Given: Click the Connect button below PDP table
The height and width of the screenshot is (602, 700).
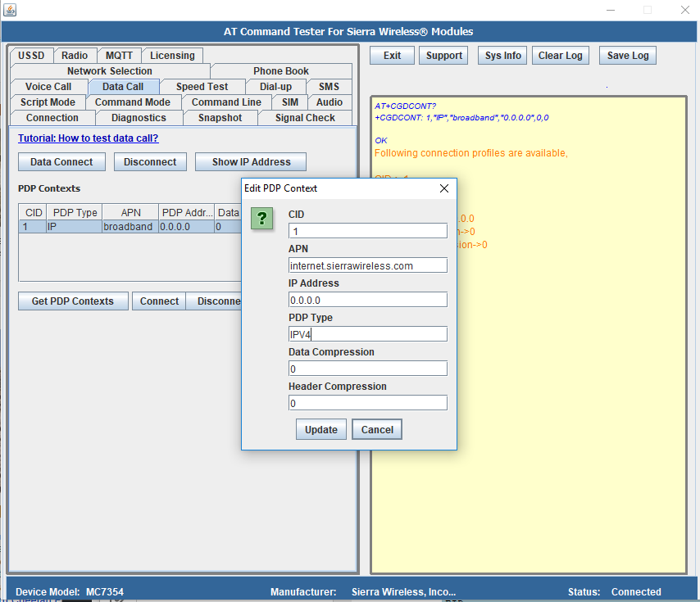Looking at the screenshot, I should point(159,301).
